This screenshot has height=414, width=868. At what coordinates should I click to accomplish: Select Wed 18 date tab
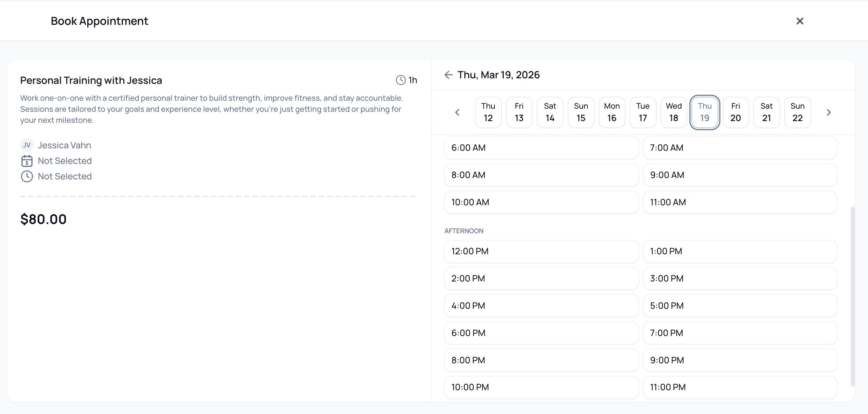(674, 112)
